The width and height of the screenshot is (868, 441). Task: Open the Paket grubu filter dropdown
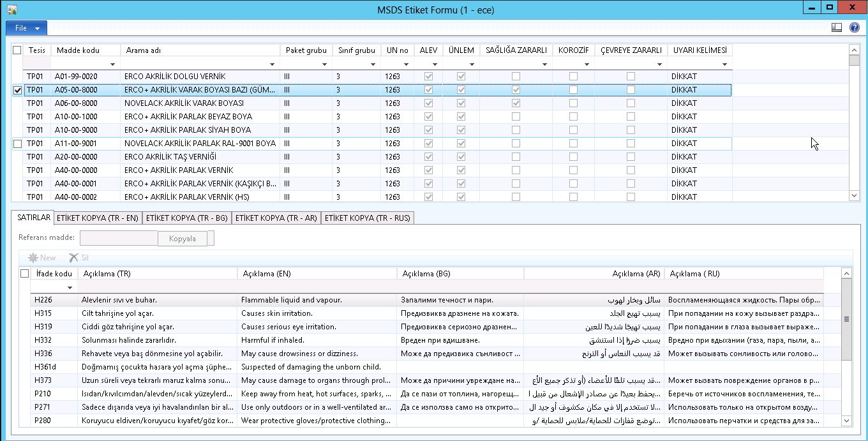[x=325, y=64]
